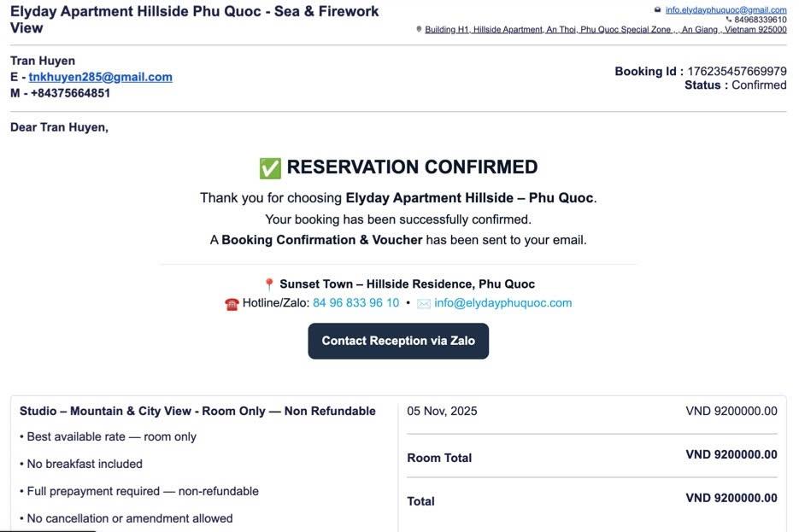Click the green checkmark beside Reservation Confirmed
Image resolution: width=799 pixels, height=532 pixels.
tap(270, 168)
